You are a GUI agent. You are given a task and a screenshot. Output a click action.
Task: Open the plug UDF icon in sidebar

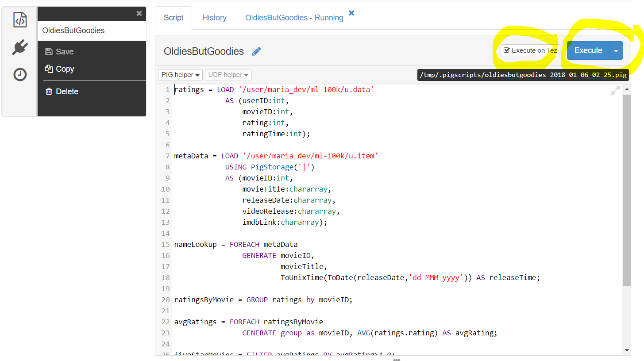pyautogui.click(x=20, y=47)
